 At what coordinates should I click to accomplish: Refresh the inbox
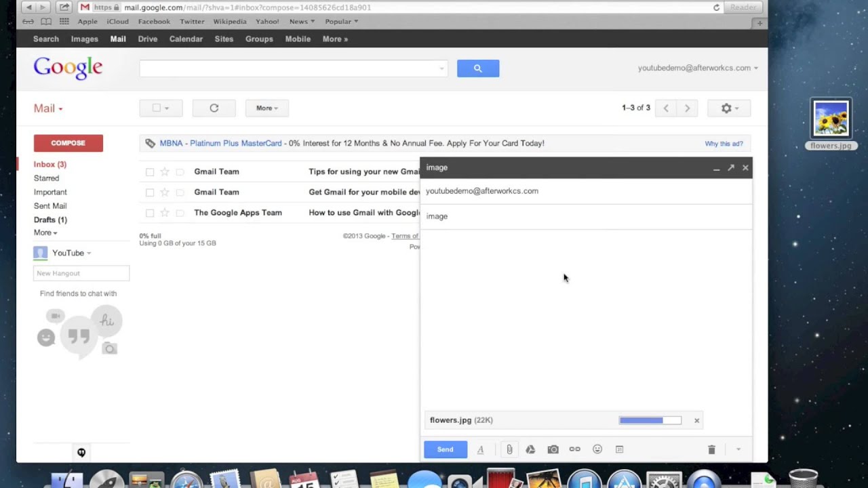tap(214, 108)
